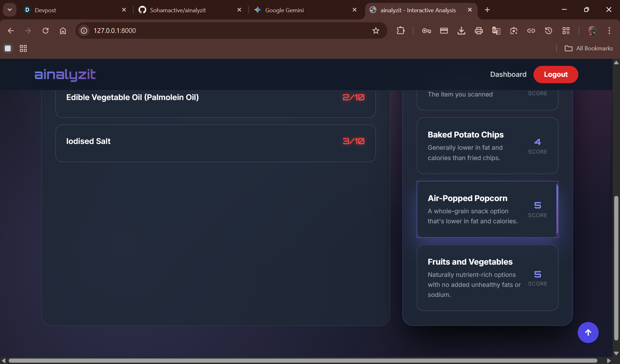Open the Extensions puzzle icon

[400, 31]
